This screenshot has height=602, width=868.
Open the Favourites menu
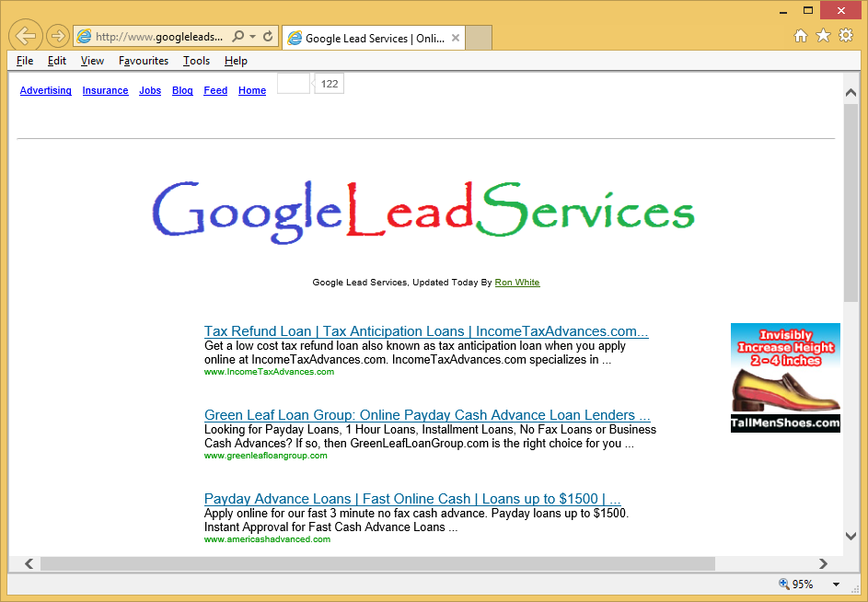(x=144, y=61)
